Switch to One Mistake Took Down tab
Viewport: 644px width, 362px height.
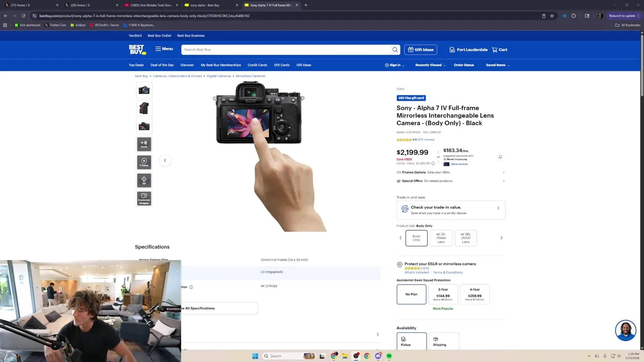coord(150,5)
